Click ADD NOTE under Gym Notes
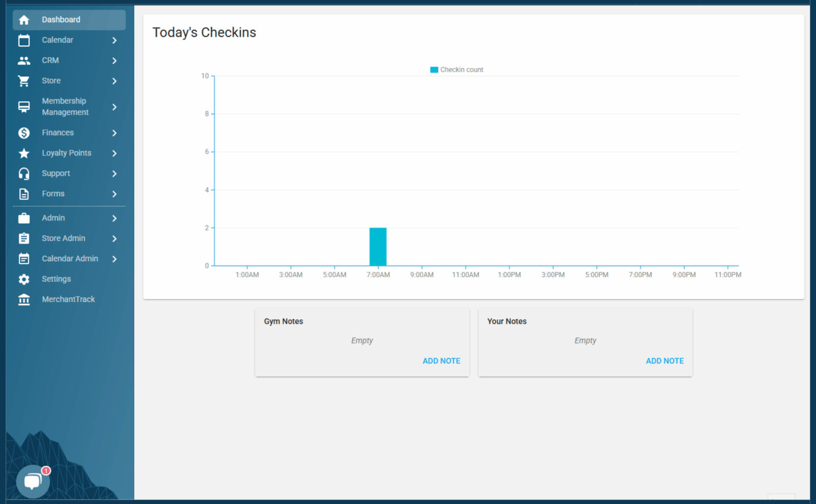 coord(441,361)
